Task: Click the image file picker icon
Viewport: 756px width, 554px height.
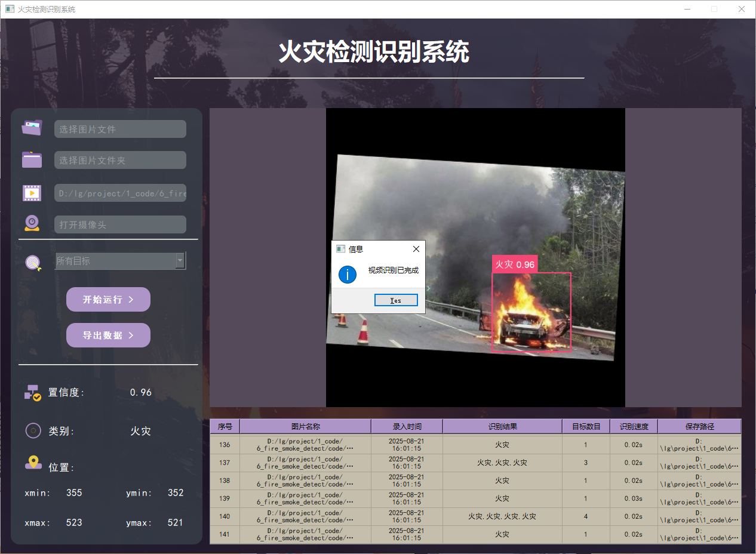Action: click(x=32, y=128)
